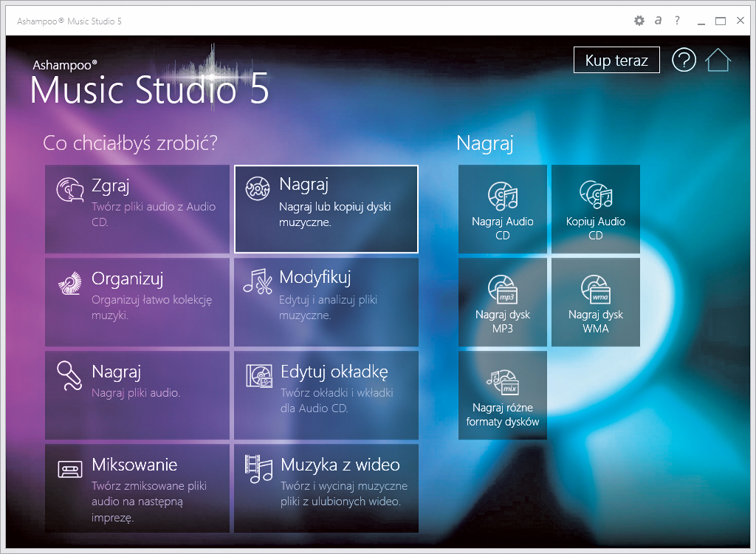Open the Edytuj okładkę cover icon
This screenshot has width=756, height=554.
coord(258,376)
